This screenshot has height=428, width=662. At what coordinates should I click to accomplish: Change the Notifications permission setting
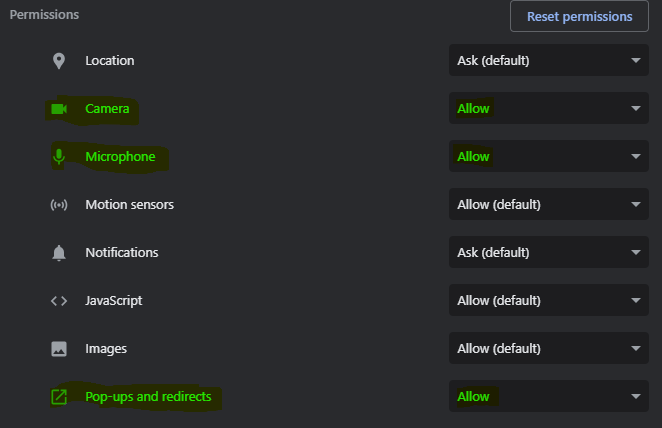click(x=548, y=253)
